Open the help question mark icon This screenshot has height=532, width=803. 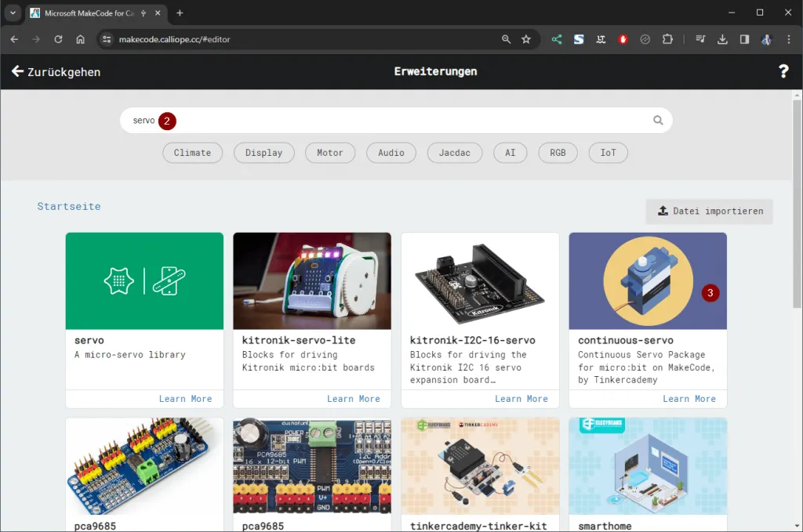pos(783,71)
